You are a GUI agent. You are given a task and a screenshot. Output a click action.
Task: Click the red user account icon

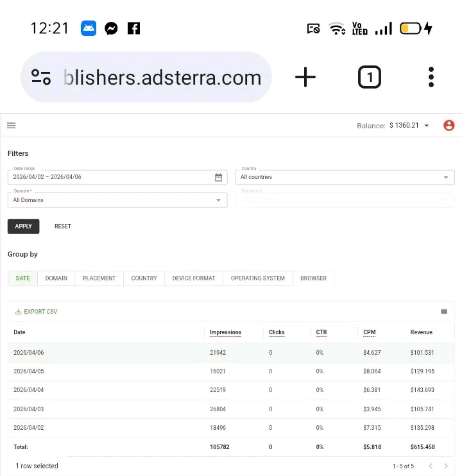449,126
